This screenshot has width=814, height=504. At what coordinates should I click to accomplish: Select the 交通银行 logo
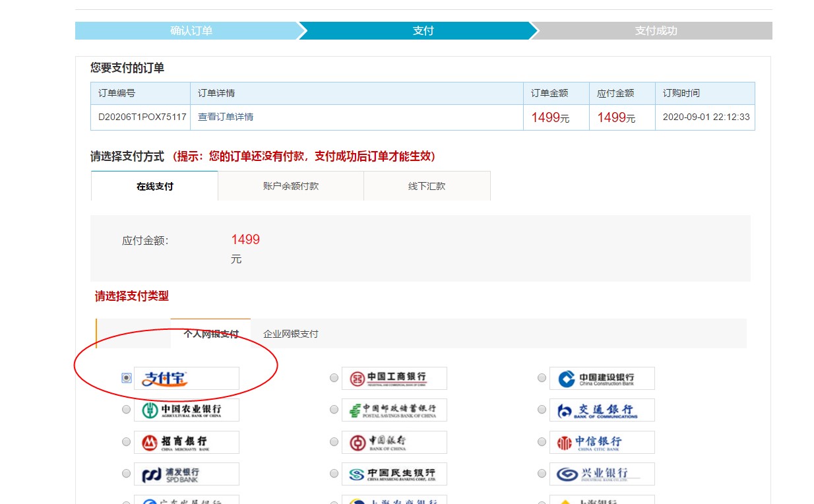602,410
